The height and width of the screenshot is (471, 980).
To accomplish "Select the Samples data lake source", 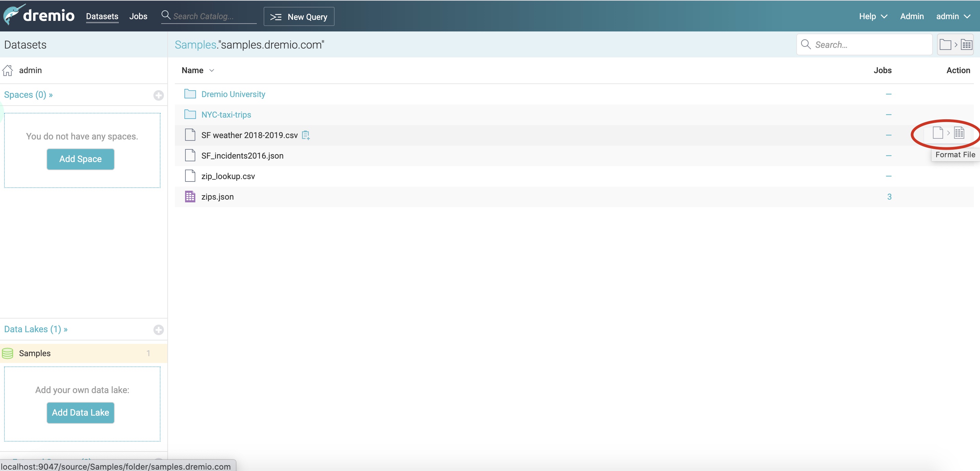I will (x=34, y=353).
